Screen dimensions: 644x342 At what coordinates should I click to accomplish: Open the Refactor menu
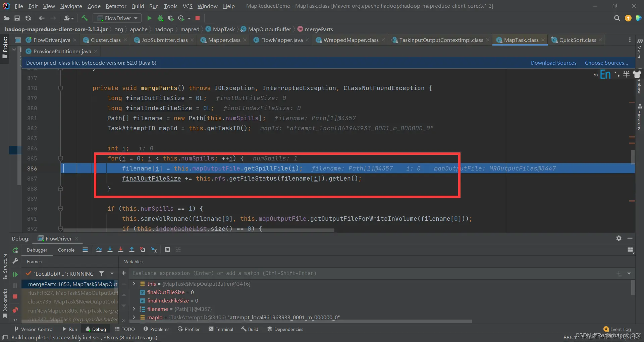pyautogui.click(x=116, y=6)
